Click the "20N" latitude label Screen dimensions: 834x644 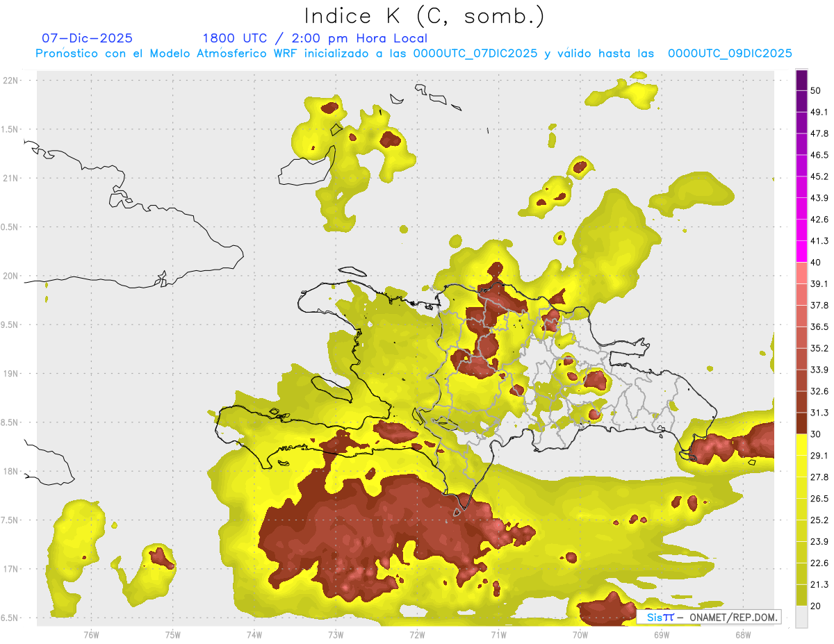(11, 276)
